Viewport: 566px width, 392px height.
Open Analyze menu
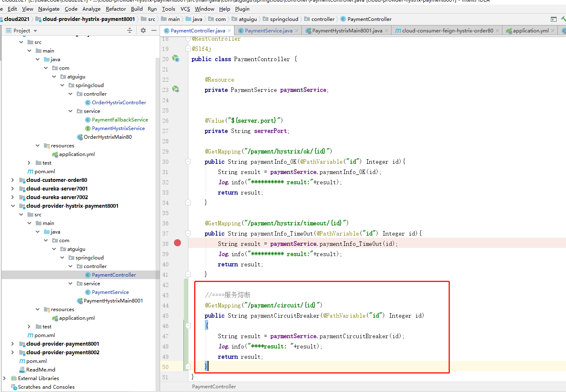(x=91, y=9)
